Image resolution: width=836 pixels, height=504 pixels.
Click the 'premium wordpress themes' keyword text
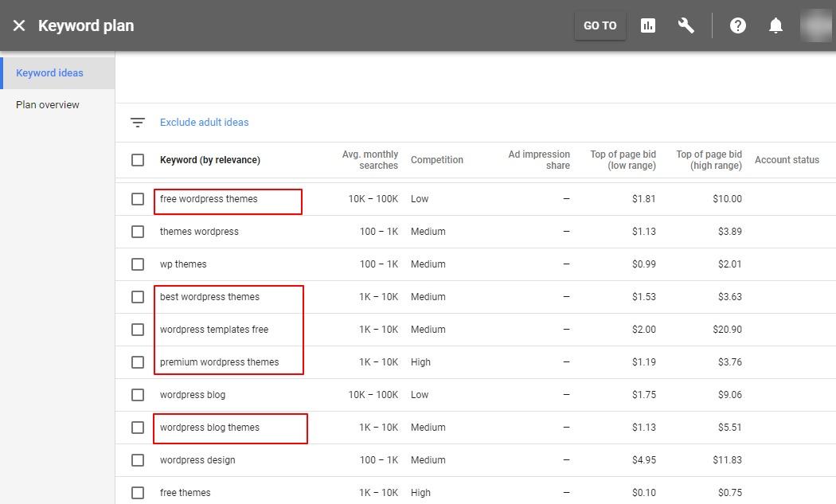[x=219, y=362]
